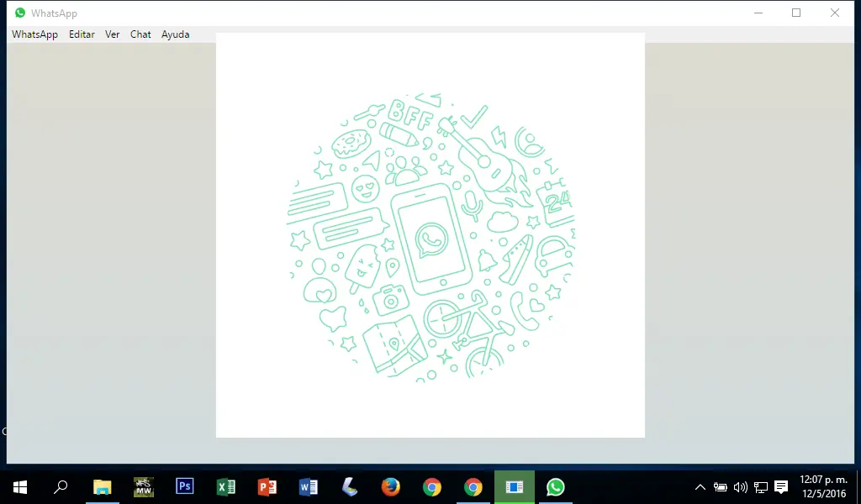Image resolution: width=861 pixels, height=504 pixels.
Task: Open PowerPoint from the taskbar
Action: click(x=267, y=487)
